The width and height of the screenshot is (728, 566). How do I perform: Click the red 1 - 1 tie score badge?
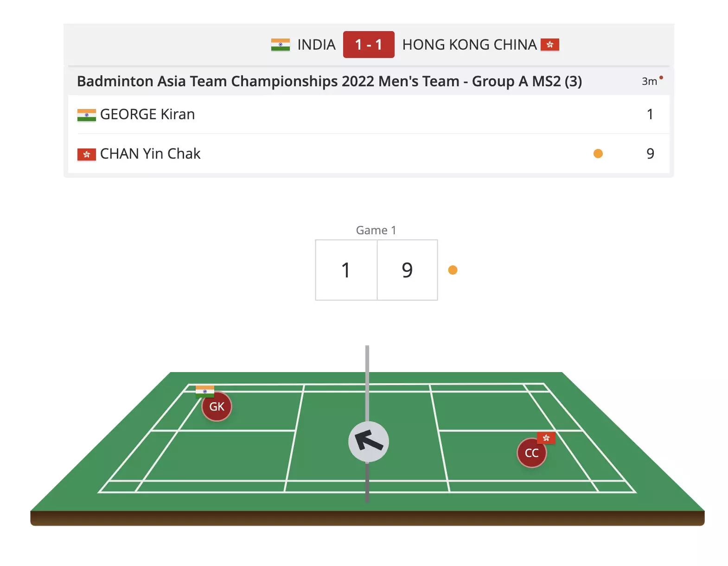pos(369,45)
